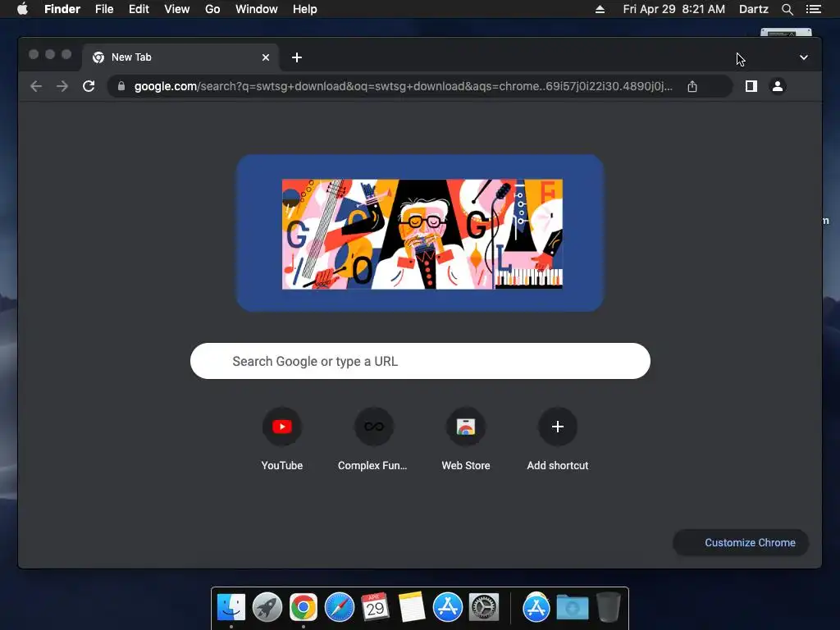Select the New Tab tab
The width and height of the screenshot is (840, 630).
[x=180, y=57]
